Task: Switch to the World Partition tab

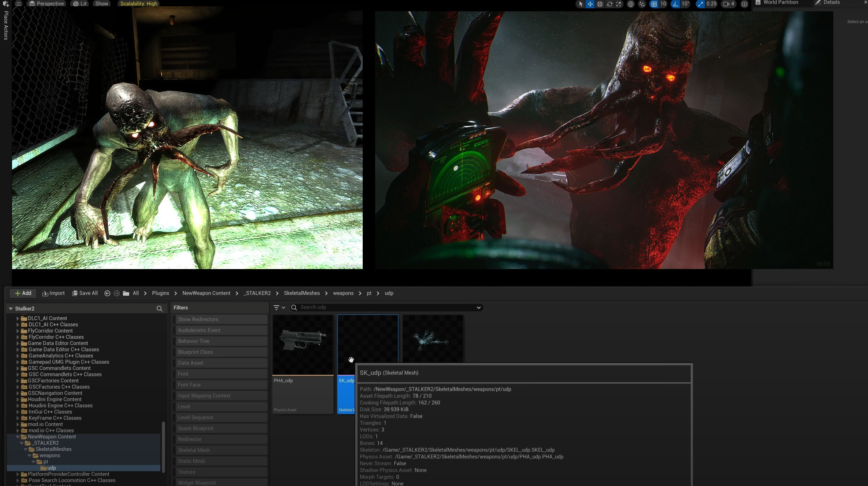Action: (780, 2)
